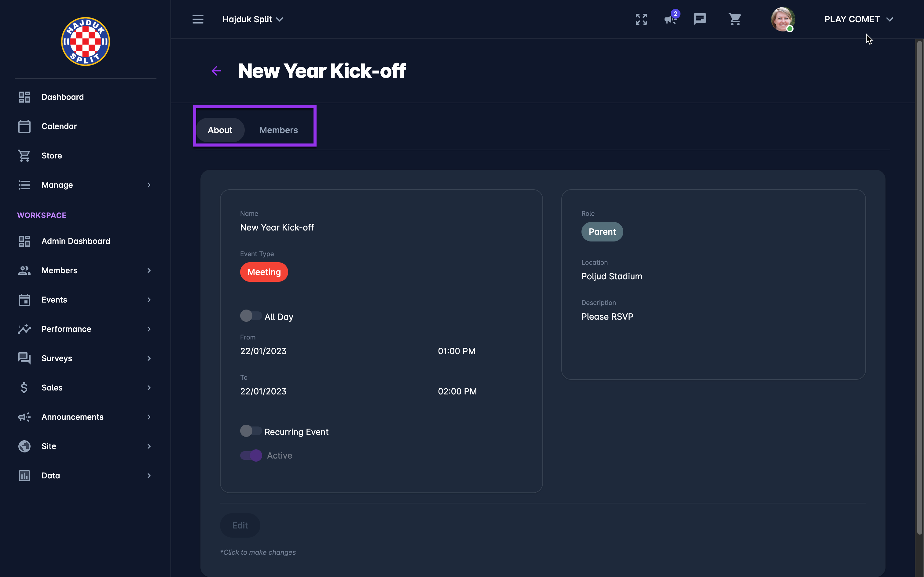Screen dimensions: 924x577
Task: Expand the PLAY COMET user menu
Action: pos(858,19)
